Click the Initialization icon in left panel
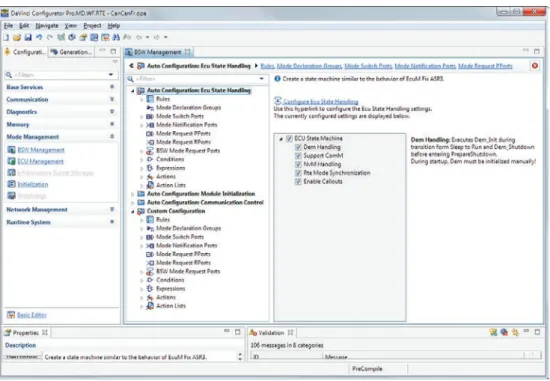Image resolution: width=550 pixels, height=381 pixels. (12, 184)
